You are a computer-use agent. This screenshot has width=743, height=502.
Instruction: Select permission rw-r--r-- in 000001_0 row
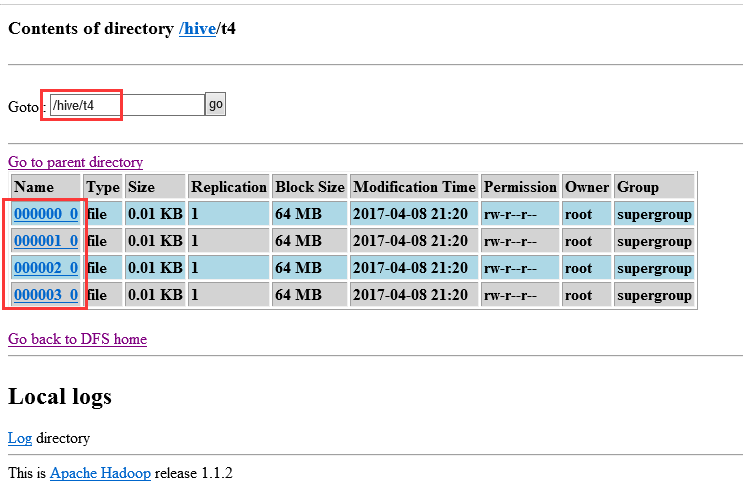520,241
